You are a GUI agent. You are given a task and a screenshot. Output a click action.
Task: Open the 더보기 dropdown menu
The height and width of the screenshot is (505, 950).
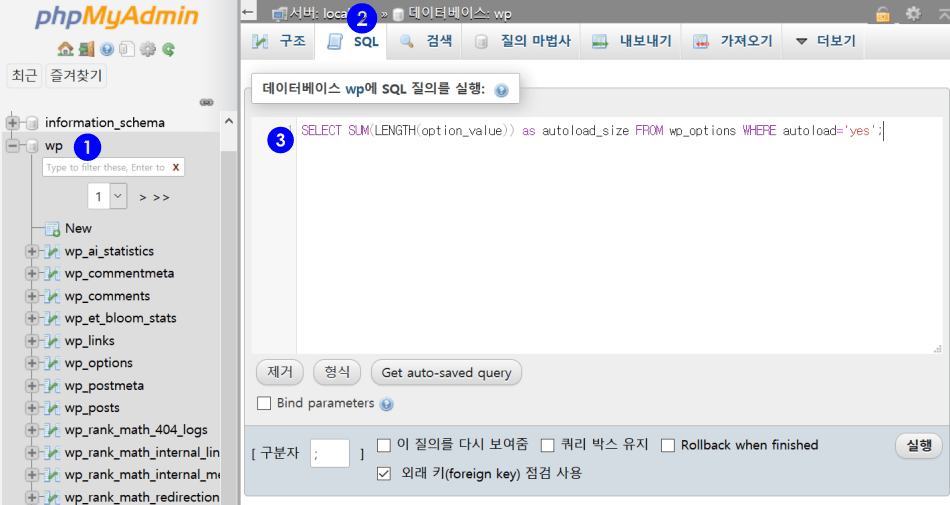click(826, 41)
